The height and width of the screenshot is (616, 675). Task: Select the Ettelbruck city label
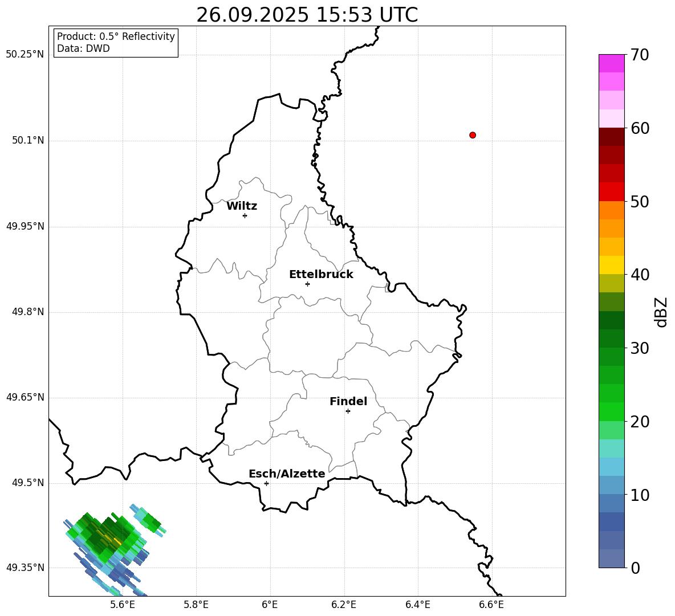pos(321,275)
